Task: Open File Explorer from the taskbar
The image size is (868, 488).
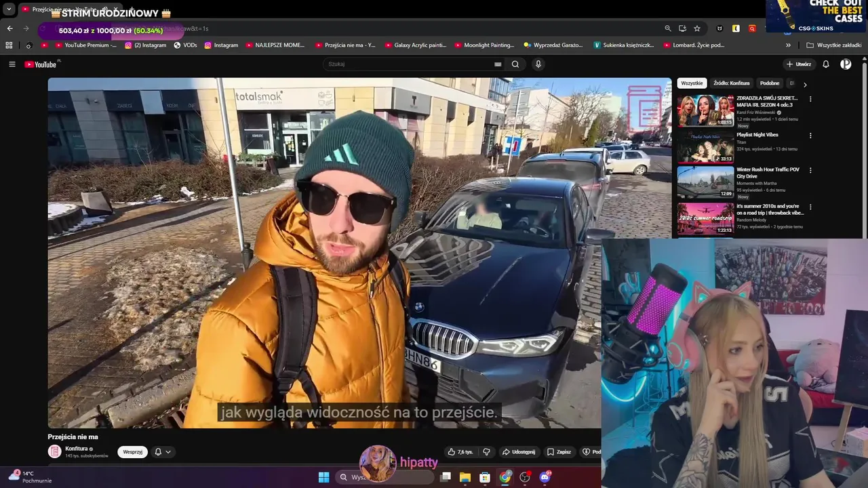Action: (x=465, y=477)
